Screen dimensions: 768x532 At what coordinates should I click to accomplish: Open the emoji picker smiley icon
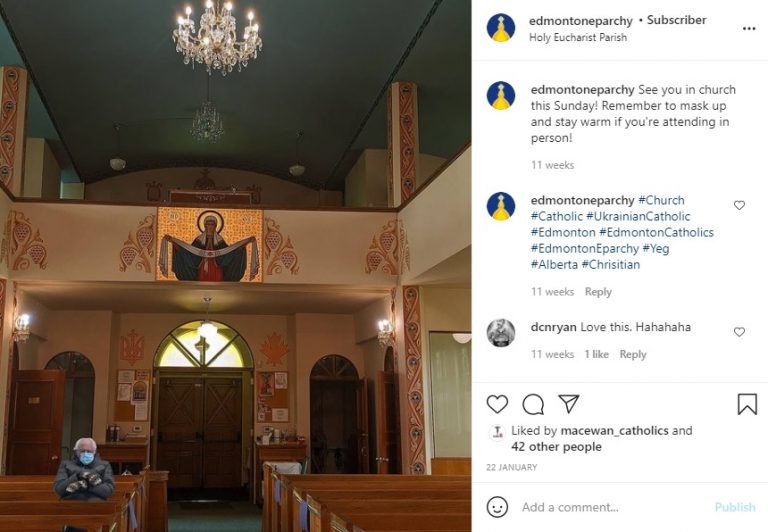point(497,507)
